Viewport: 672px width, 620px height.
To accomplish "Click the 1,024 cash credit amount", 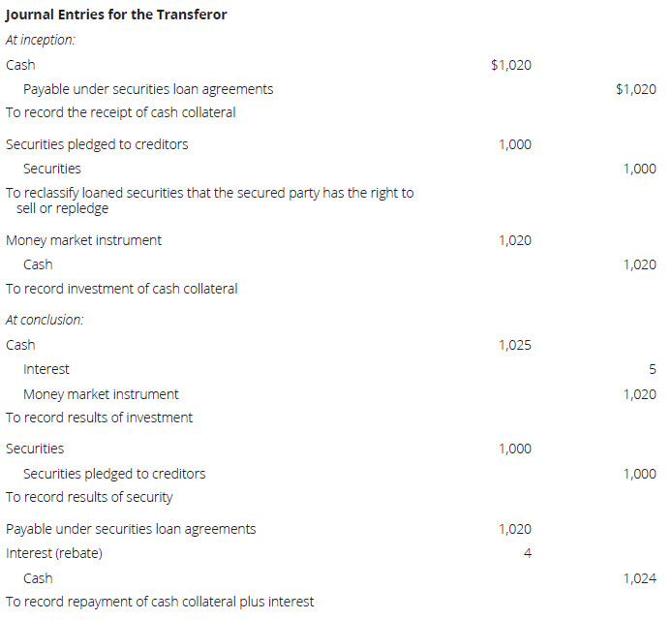I will (x=639, y=578).
